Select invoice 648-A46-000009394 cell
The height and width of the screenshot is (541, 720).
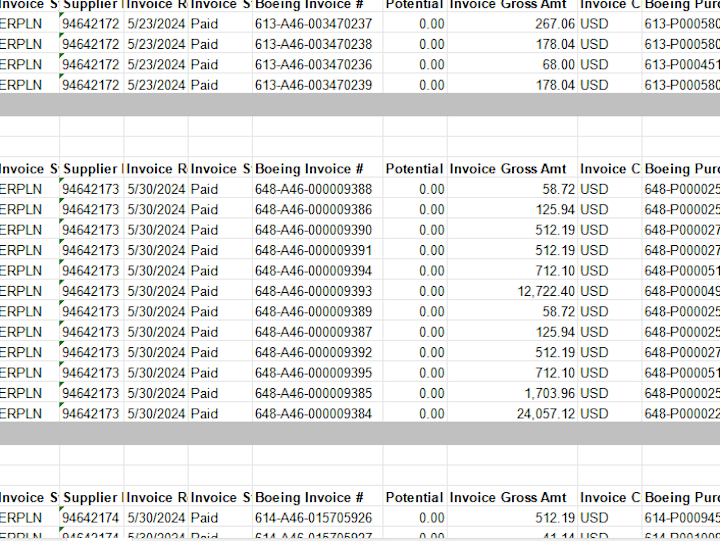click(317, 271)
